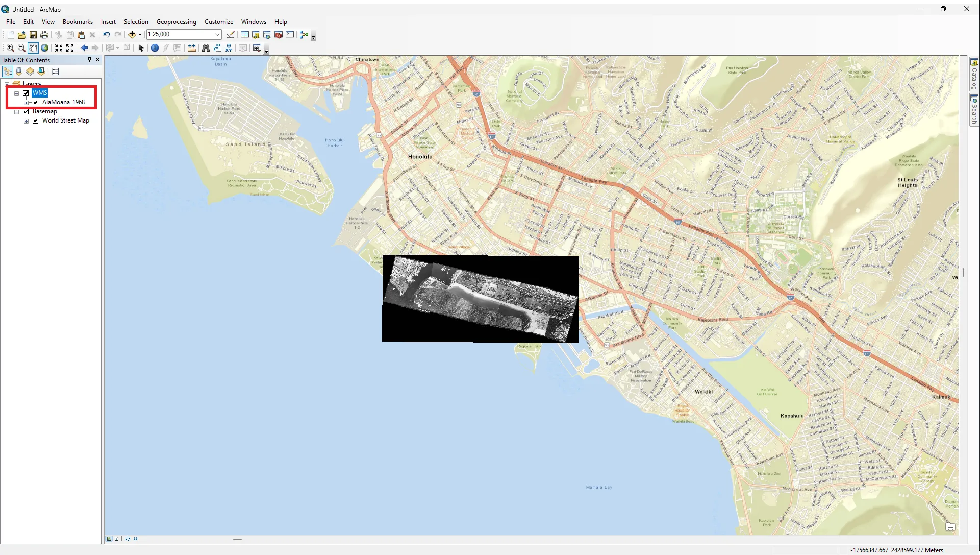Open Table Of Contents options

tap(56, 71)
